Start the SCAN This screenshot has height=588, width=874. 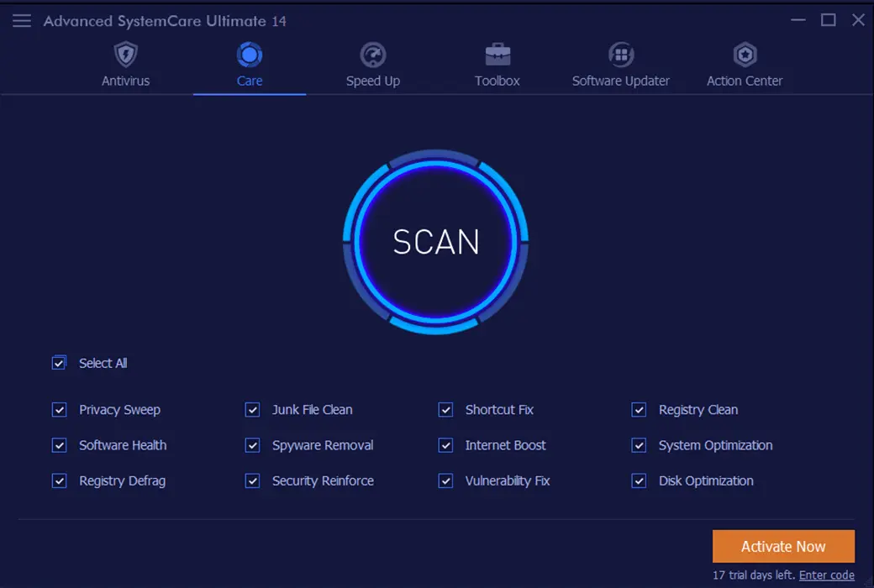click(x=436, y=242)
